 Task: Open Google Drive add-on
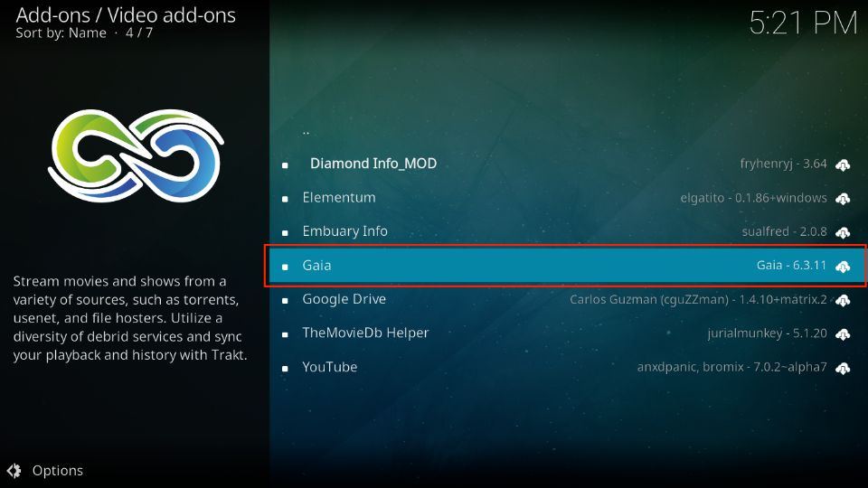click(x=567, y=299)
